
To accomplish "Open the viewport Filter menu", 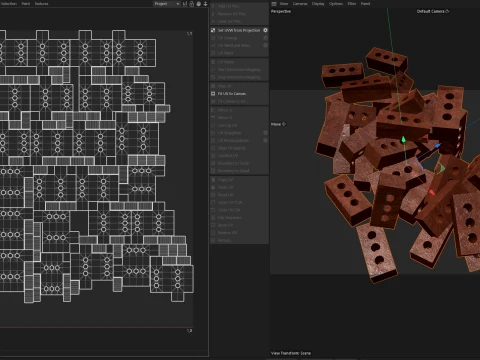I will (x=352, y=4).
